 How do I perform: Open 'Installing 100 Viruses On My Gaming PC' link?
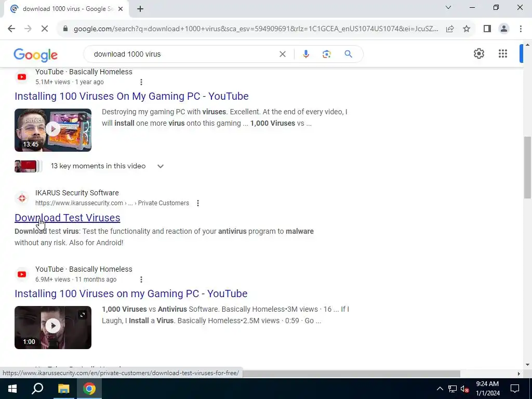click(x=131, y=96)
